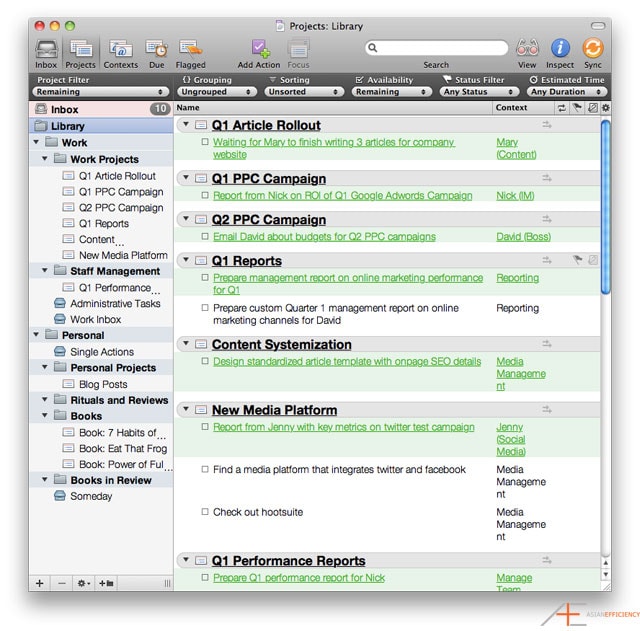This screenshot has width=640, height=631.
Task: Select Blog Posts project in sidebar
Action: pos(103,384)
